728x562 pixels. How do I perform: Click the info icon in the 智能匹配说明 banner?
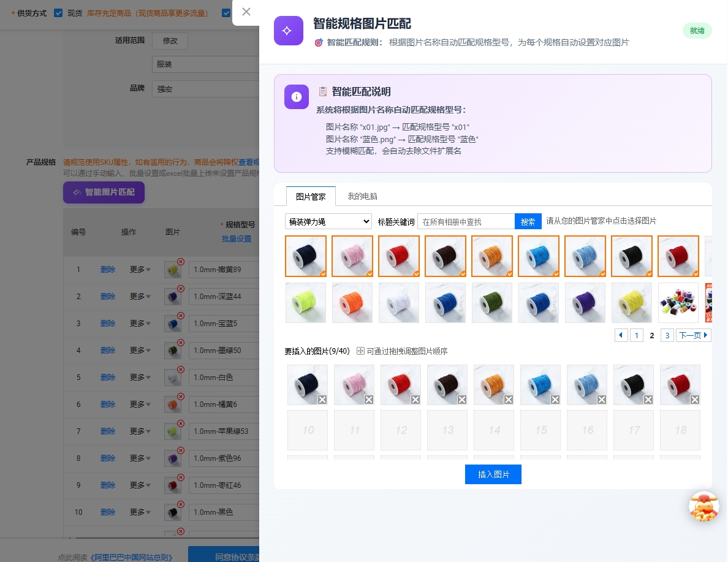pyautogui.click(x=296, y=97)
